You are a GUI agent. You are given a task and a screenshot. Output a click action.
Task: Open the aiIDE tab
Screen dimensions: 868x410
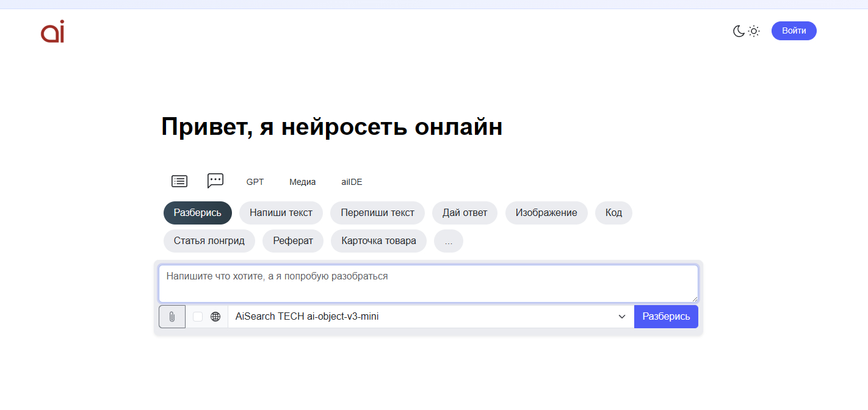point(352,182)
